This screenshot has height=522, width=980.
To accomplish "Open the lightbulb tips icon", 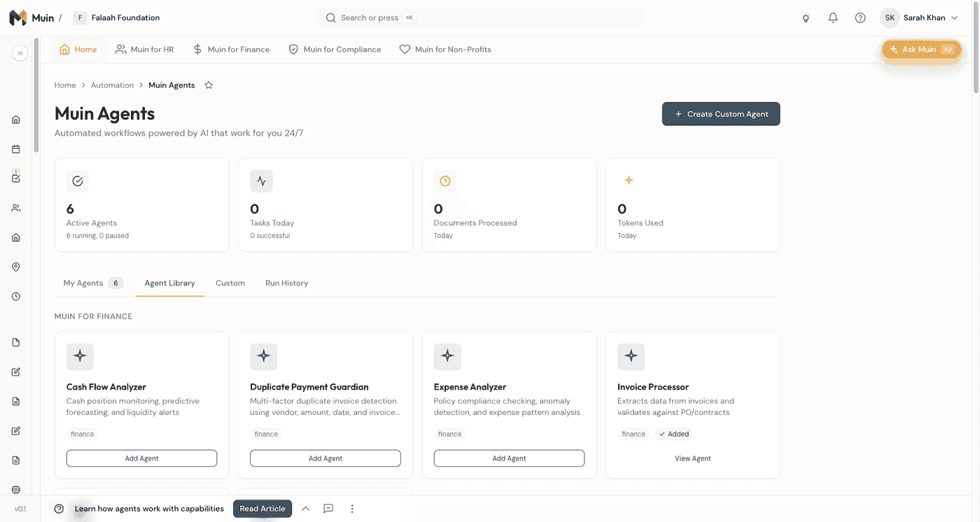I will click(x=806, y=18).
